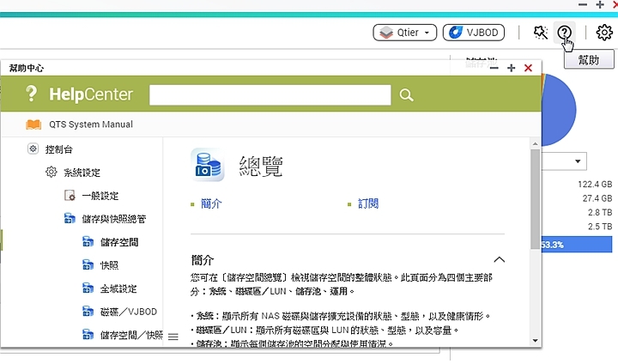Collapse the 簡介 section chevron

(x=499, y=259)
